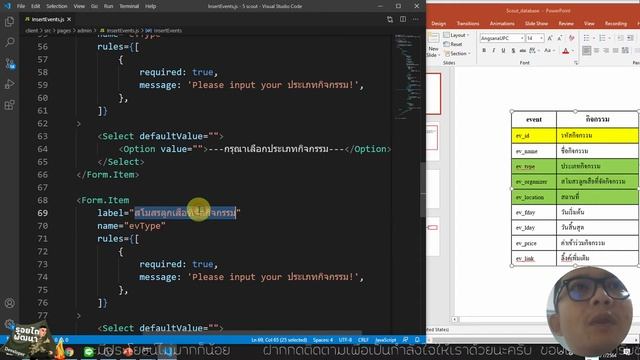Switch to PowerPoint Transitions ribbon tab

coord(468,24)
